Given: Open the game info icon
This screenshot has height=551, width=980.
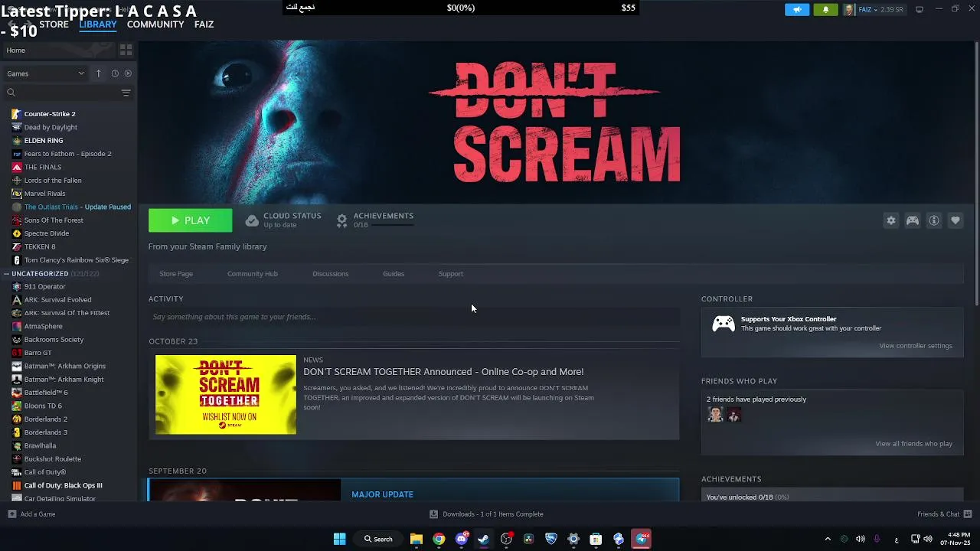Looking at the screenshot, I should point(934,220).
